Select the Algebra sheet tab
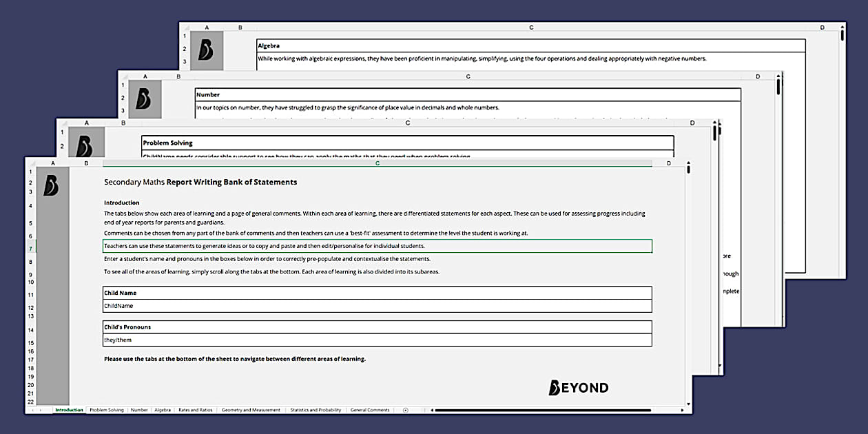This screenshot has height=434, width=868. [x=163, y=409]
